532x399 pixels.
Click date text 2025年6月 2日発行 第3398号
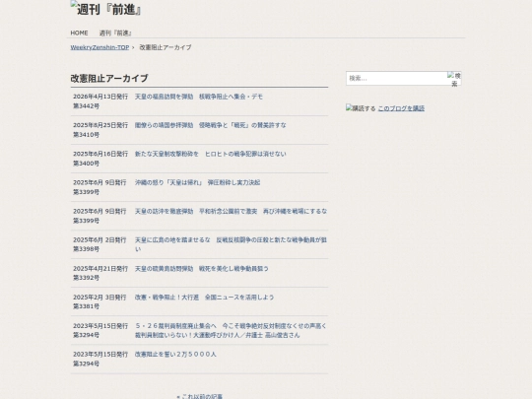[x=100, y=244]
